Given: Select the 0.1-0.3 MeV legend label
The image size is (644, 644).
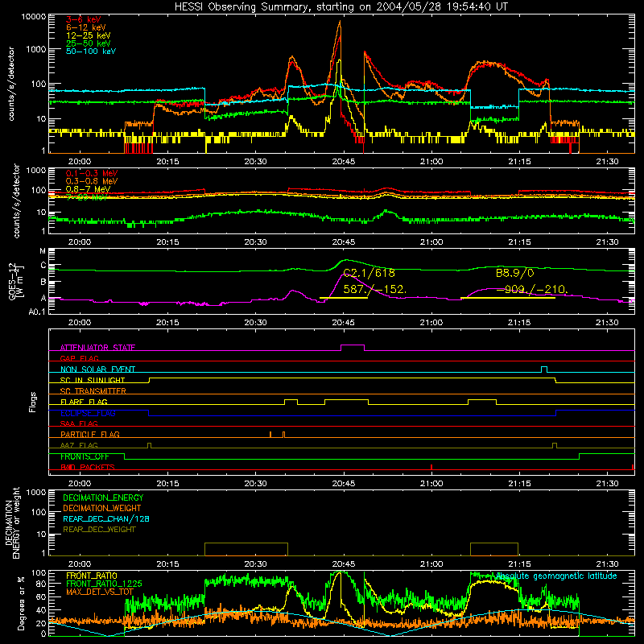Looking at the screenshot, I should click(x=91, y=173).
